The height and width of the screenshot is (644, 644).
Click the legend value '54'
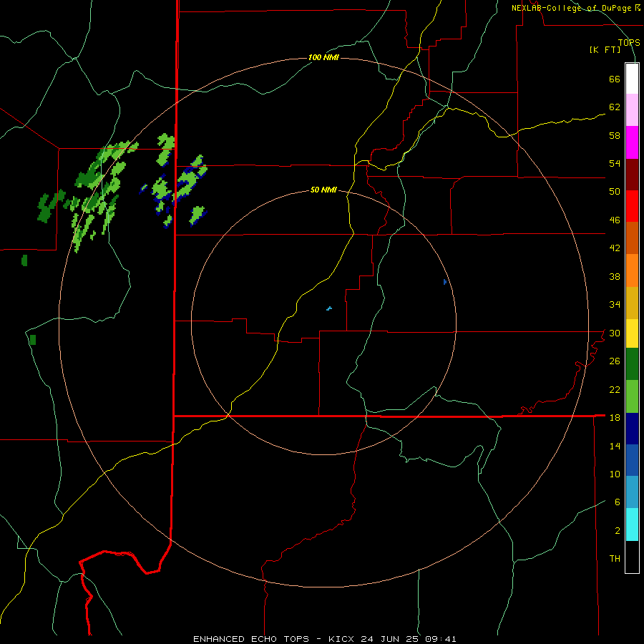click(x=615, y=163)
